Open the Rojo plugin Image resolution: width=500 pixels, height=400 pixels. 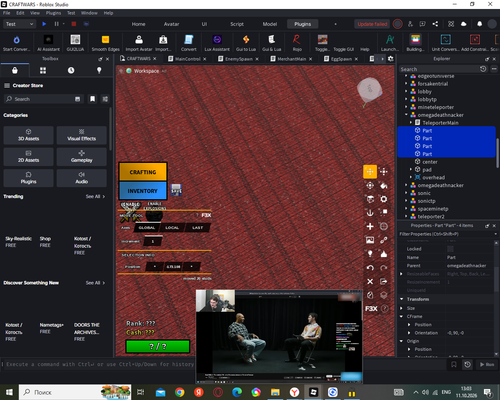297,43
